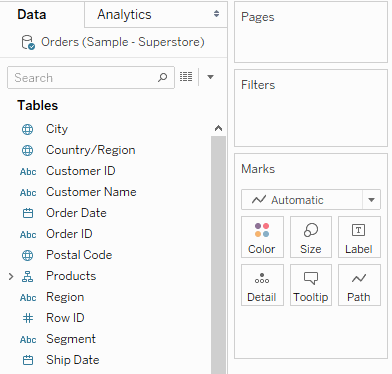Open the Label mark card

point(359,237)
